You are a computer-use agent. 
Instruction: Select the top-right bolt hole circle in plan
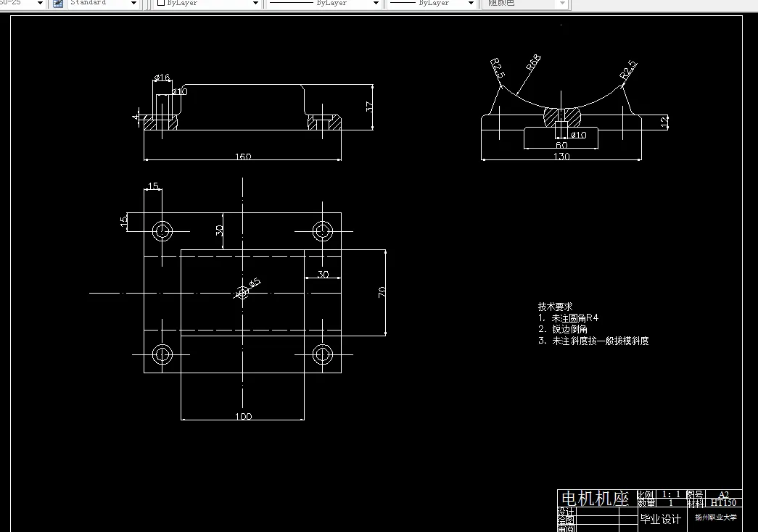click(323, 231)
